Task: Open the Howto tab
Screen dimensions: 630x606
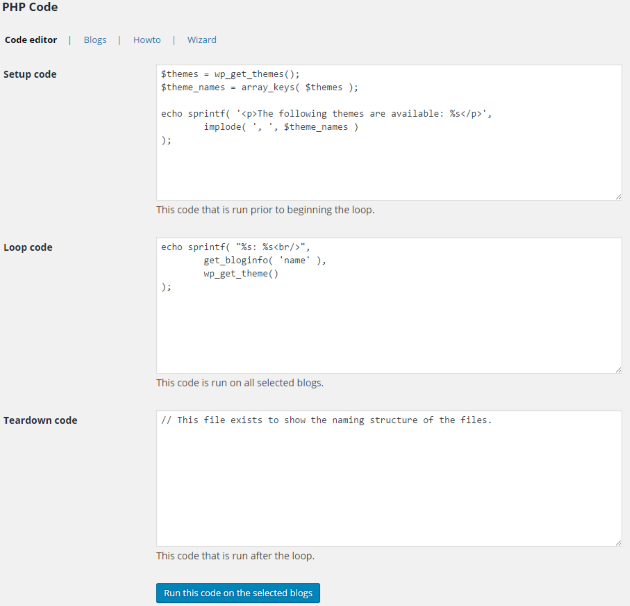Action: click(x=147, y=40)
